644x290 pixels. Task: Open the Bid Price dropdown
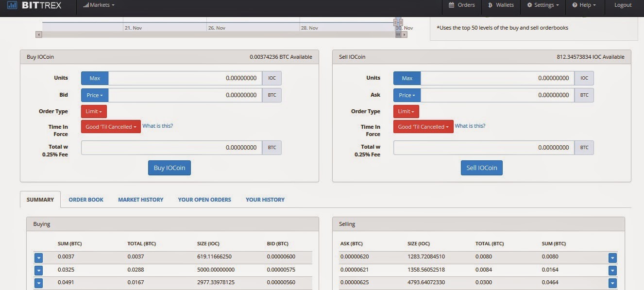point(95,95)
